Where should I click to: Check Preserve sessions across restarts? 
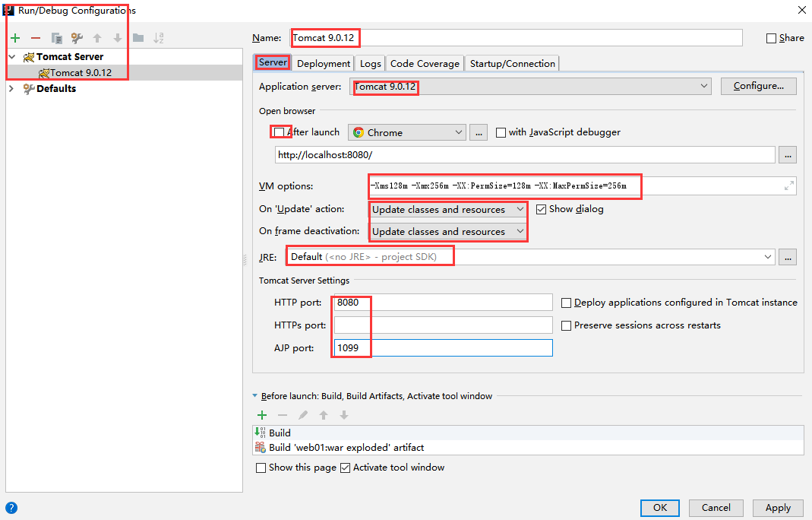(567, 325)
